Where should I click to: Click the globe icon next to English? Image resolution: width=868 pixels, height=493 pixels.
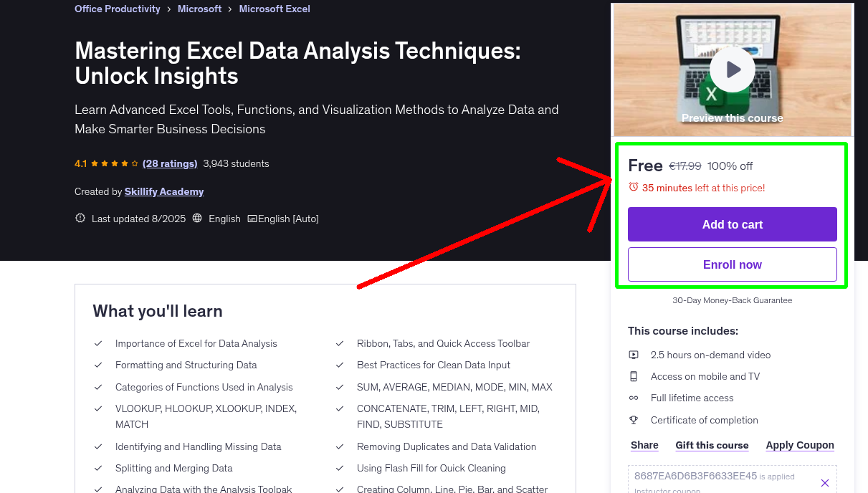pos(197,219)
